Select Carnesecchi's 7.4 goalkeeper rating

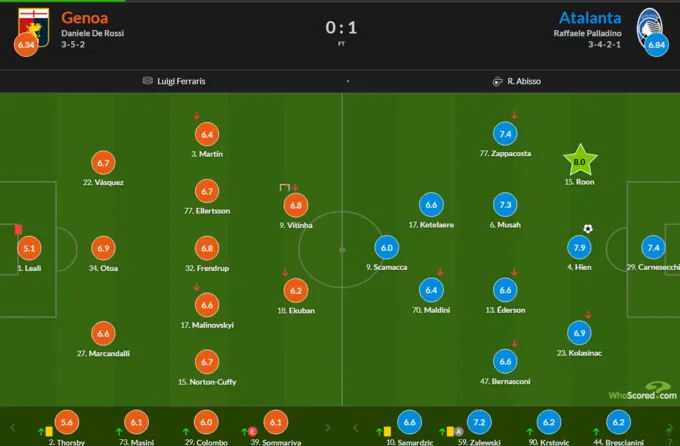[653, 248]
